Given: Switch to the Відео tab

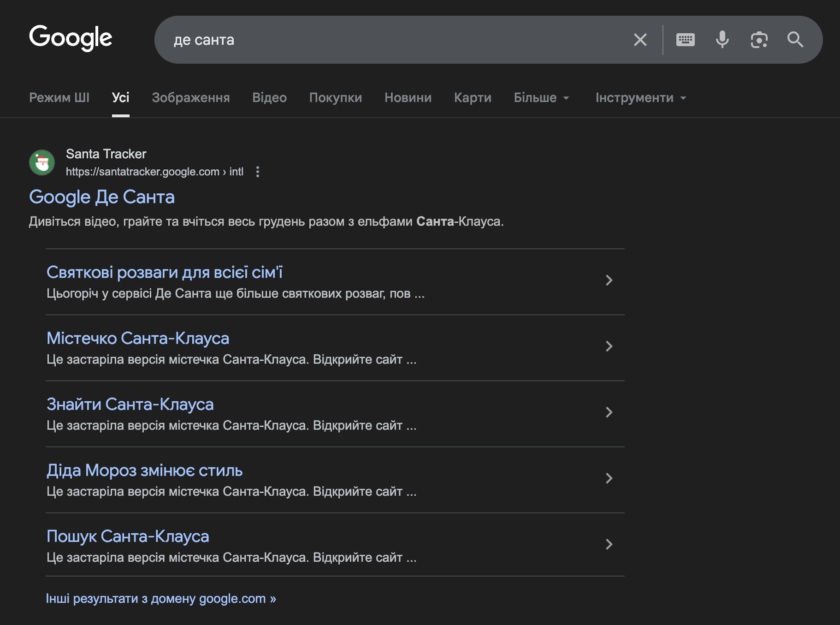Looking at the screenshot, I should pyautogui.click(x=269, y=98).
